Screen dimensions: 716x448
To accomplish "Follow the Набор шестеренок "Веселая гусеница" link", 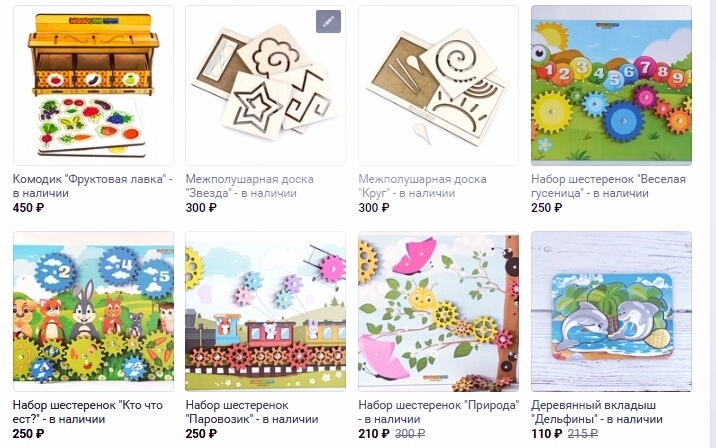I will click(609, 186).
